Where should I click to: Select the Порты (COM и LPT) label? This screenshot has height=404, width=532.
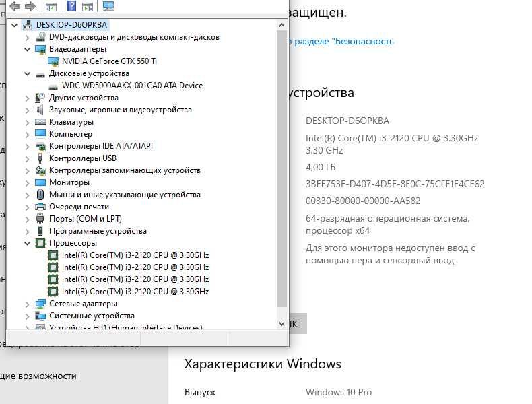click(86, 219)
